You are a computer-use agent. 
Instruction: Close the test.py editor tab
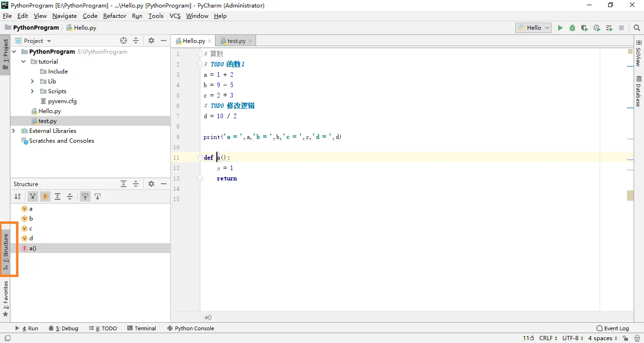(x=250, y=41)
